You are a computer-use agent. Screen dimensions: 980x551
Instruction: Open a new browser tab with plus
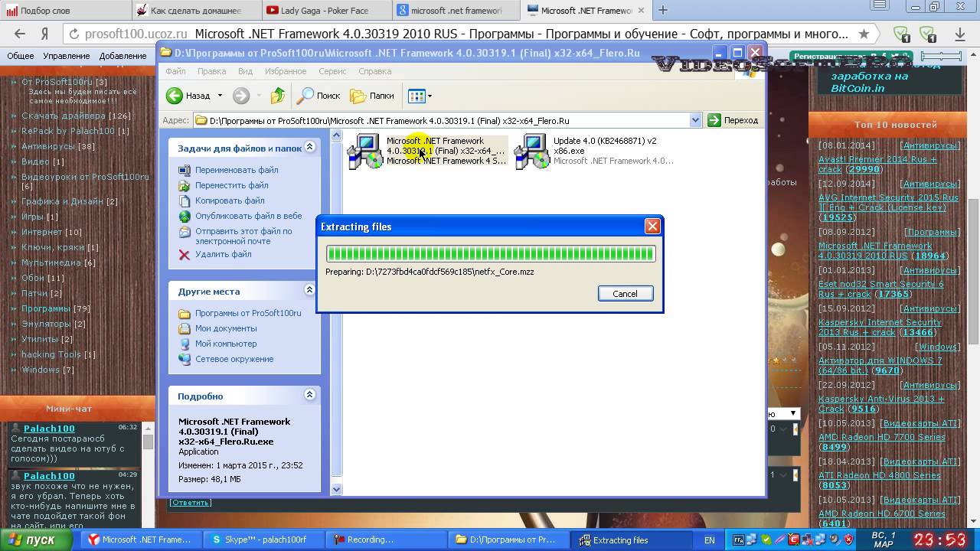(x=663, y=10)
